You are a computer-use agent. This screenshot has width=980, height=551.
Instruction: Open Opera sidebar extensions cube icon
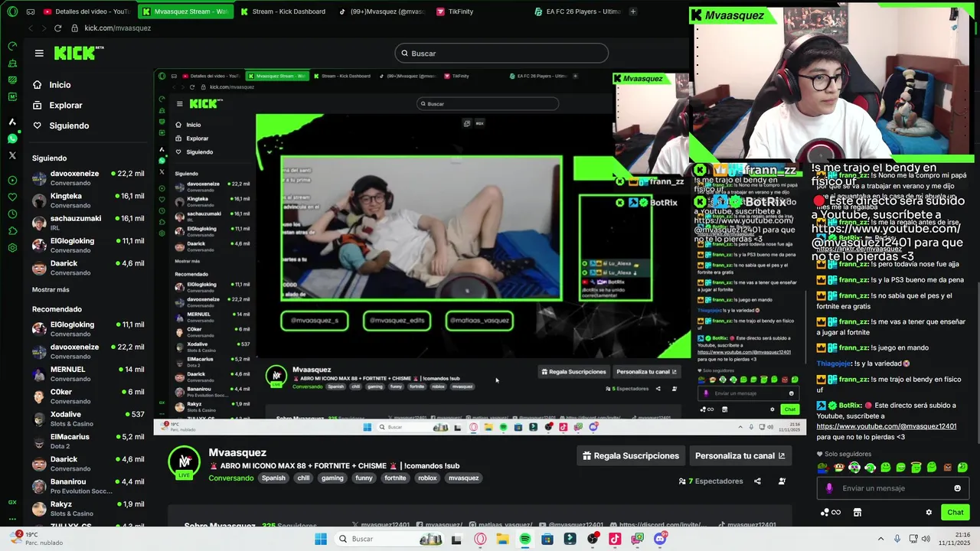(12, 230)
